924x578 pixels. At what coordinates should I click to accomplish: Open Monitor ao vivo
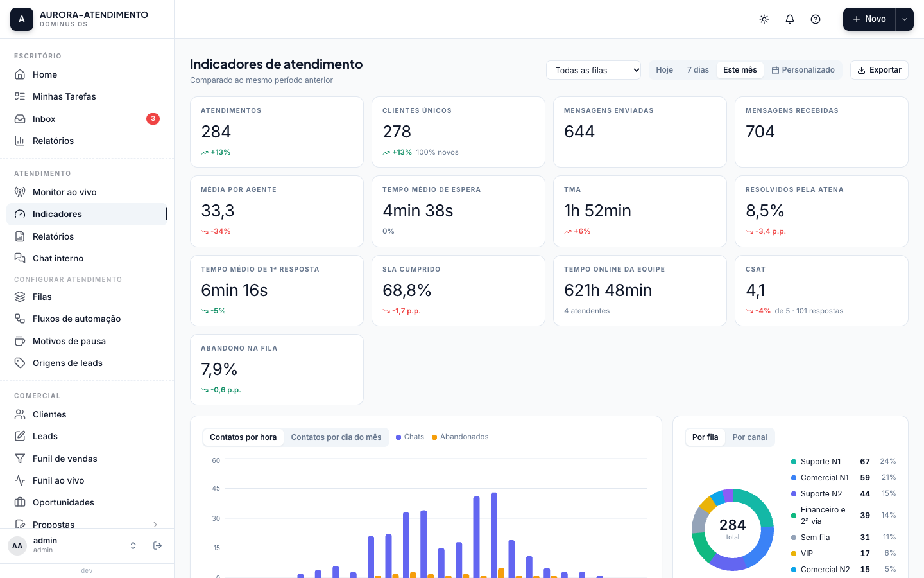87,192
